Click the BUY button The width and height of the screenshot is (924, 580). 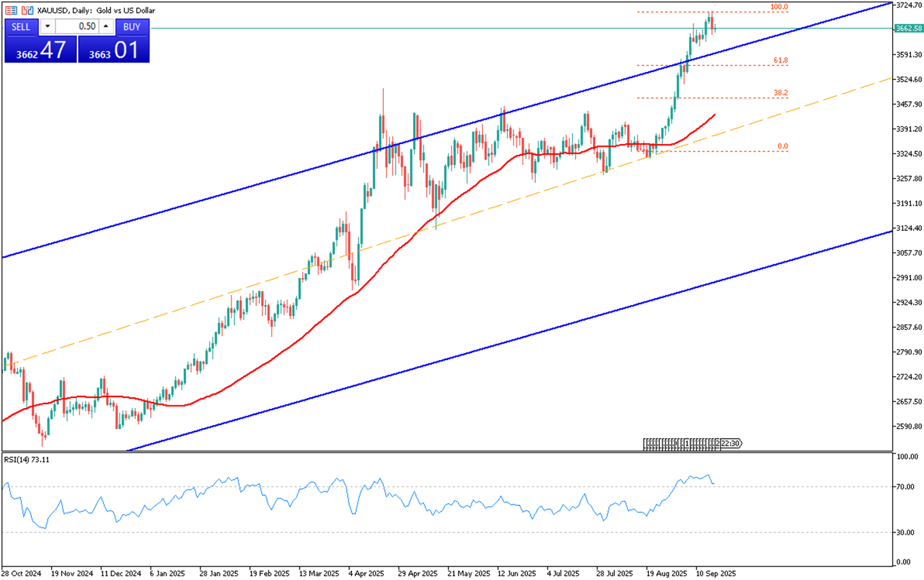pos(132,26)
